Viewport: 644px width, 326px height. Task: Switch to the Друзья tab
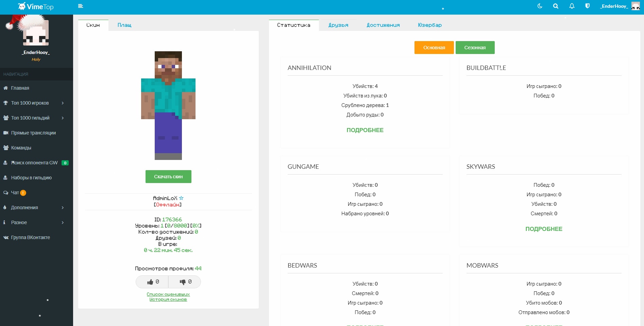pyautogui.click(x=338, y=25)
